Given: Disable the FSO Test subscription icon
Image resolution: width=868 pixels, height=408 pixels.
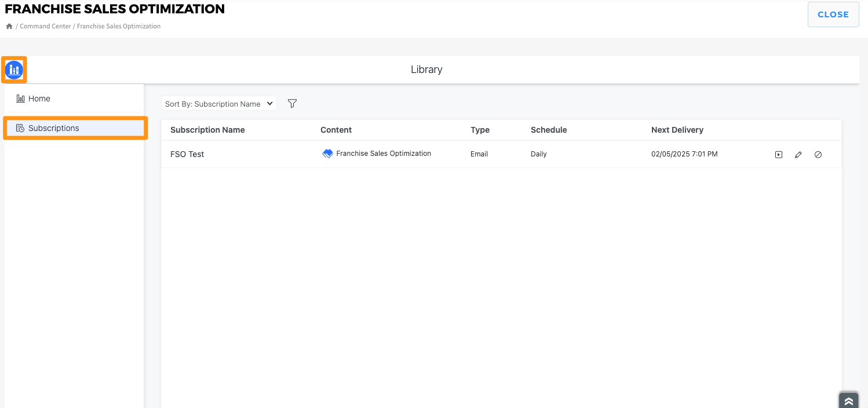Looking at the screenshot, I should (x=818, y=155).
